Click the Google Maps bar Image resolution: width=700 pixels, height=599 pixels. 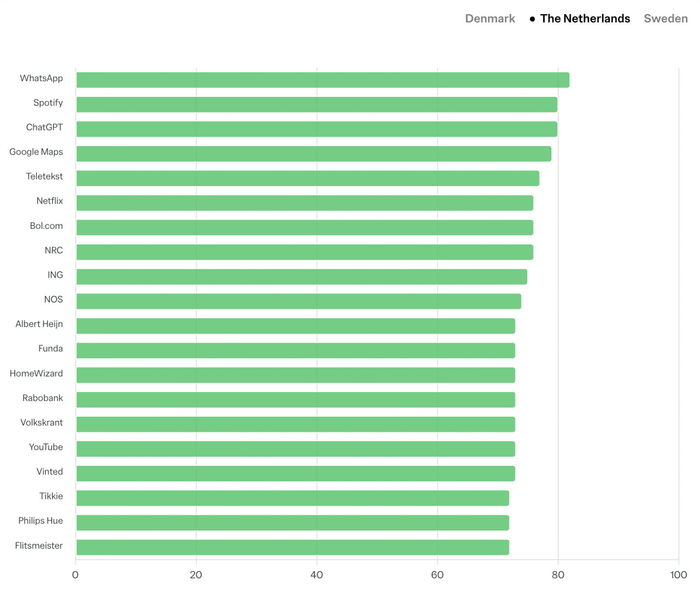pos(314,154)
